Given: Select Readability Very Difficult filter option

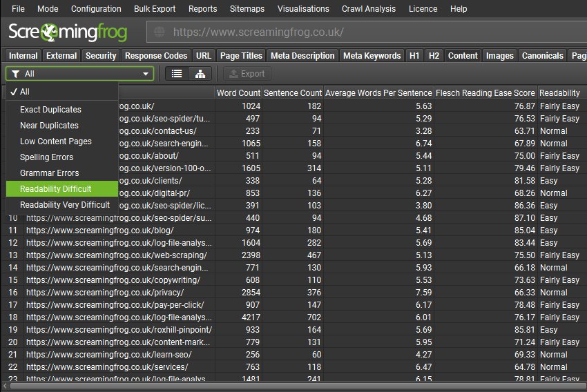Looking at the screenshot, I should [x=62, y=205].
